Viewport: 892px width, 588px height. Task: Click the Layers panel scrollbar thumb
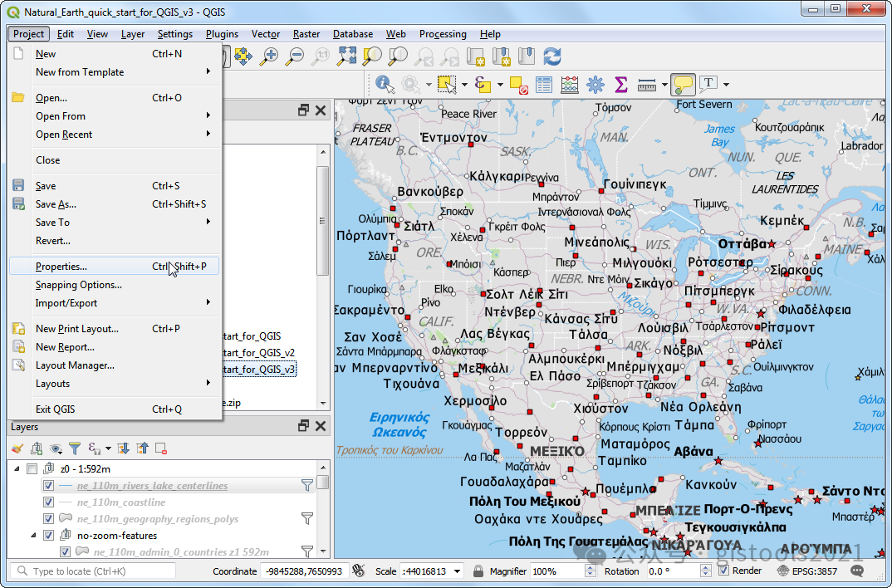(x=322, y=483)
